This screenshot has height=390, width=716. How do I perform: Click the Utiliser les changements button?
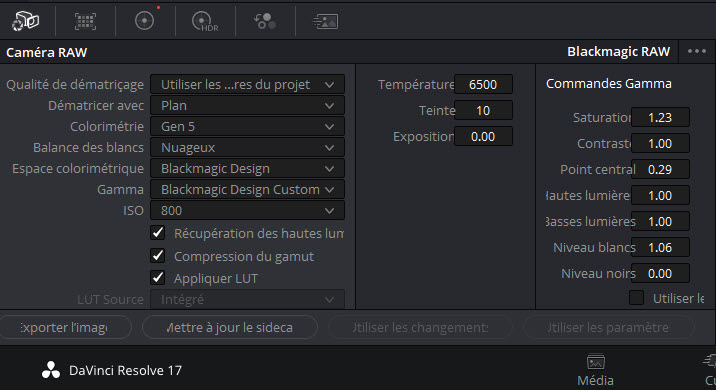pyautogui.click(x=421, y=327)
